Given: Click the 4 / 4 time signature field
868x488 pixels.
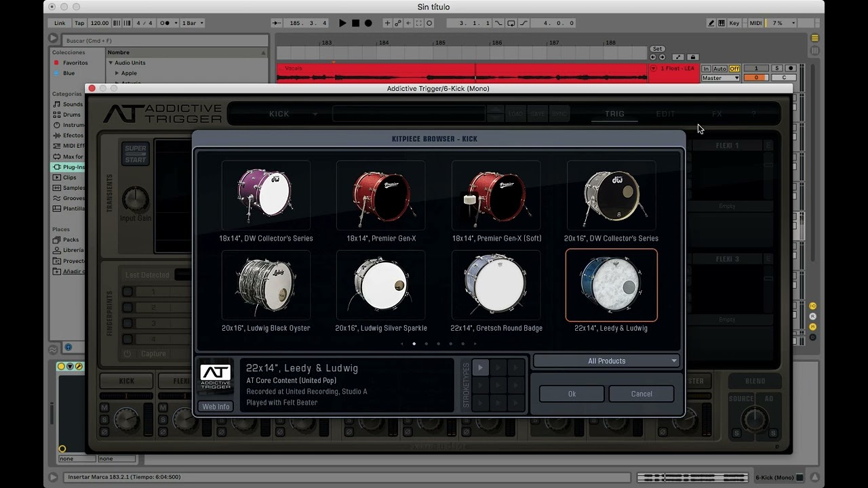Looking at the screenshot, I should [x=144, y=23].
